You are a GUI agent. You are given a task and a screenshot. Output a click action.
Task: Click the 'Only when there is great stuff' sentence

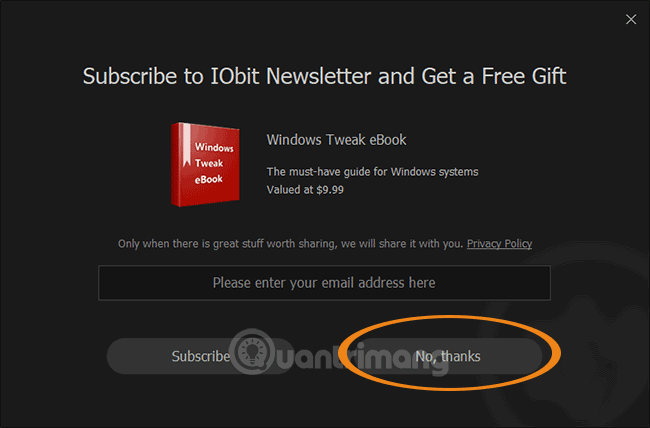(x=290, y=243)
